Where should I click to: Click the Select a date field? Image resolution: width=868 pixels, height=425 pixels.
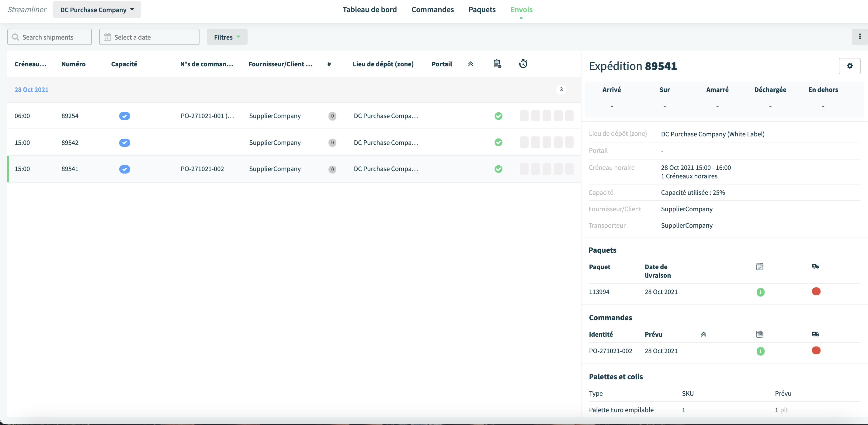(149, 37)
